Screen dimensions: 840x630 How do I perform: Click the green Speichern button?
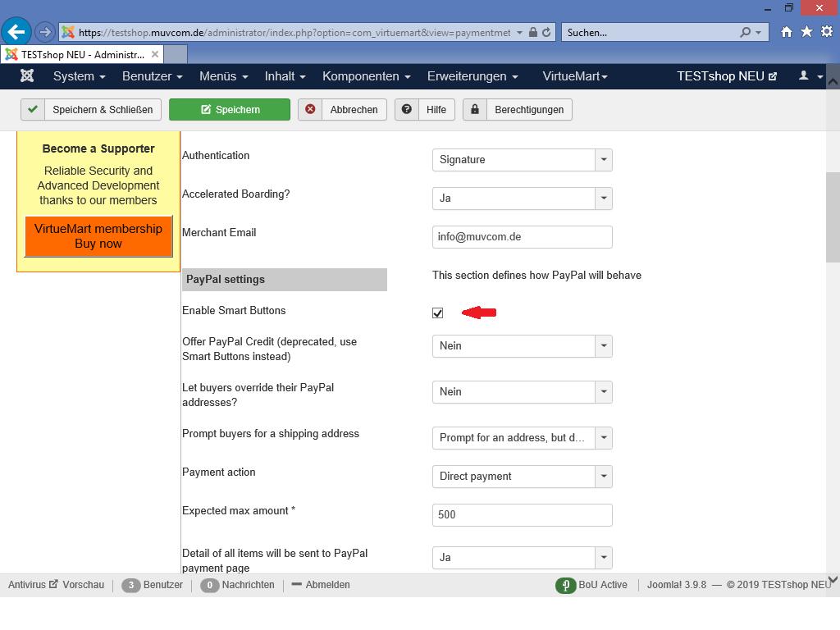[x=230, y=110]
